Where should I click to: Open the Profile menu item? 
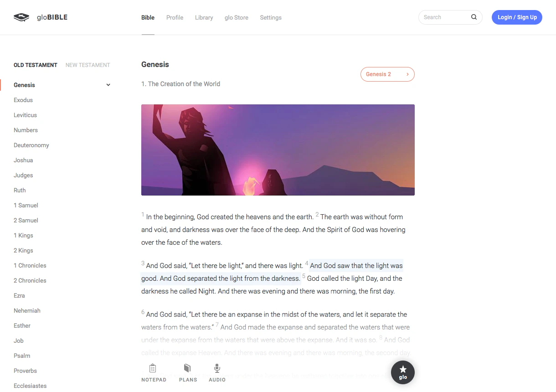[x=175, y=17]
